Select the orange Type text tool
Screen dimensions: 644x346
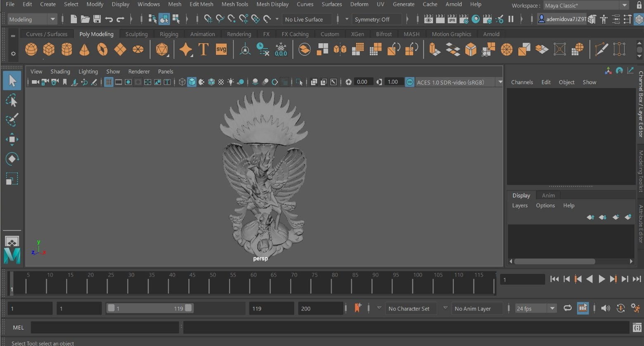[x=203, y=50]
